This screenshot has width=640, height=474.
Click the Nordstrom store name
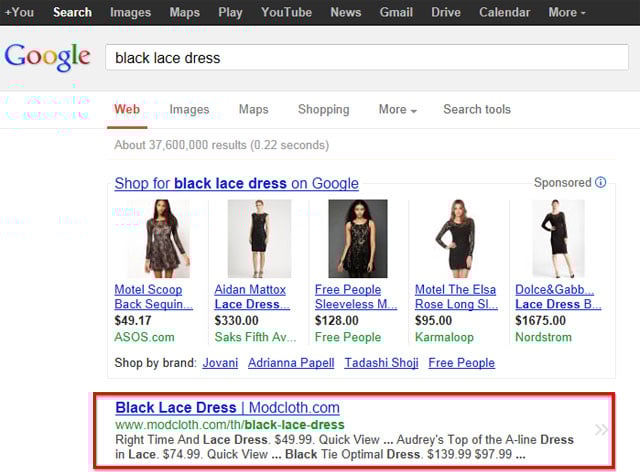click(543, 337)
